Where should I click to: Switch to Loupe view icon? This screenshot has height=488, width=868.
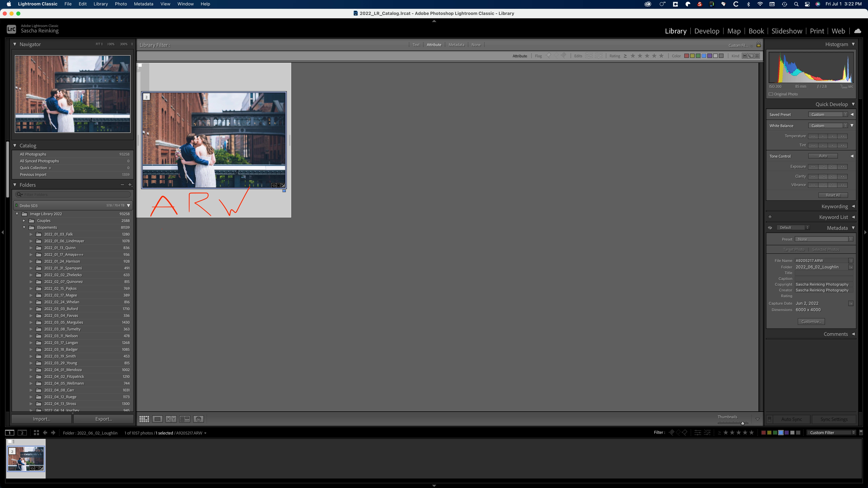click(157, 419)
